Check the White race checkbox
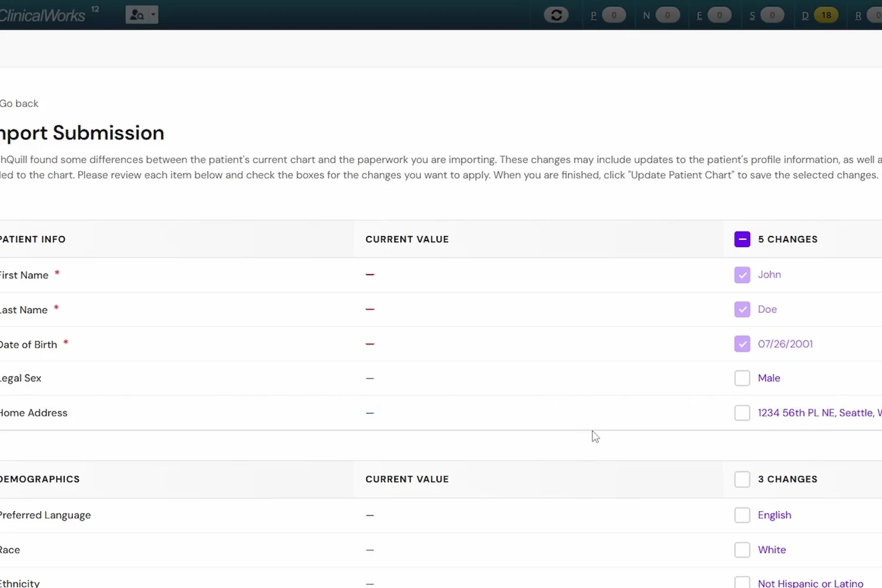Image resolution: width=882 pixels, height=588 pixels. pos(742,550)
